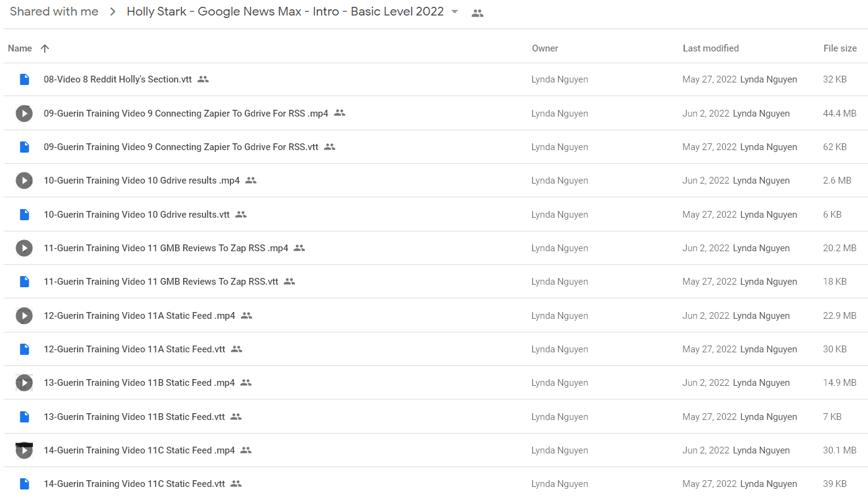868x500 pixels.
Task: Click the 30.1 MB file size value
Action: (x=839, y=450)
